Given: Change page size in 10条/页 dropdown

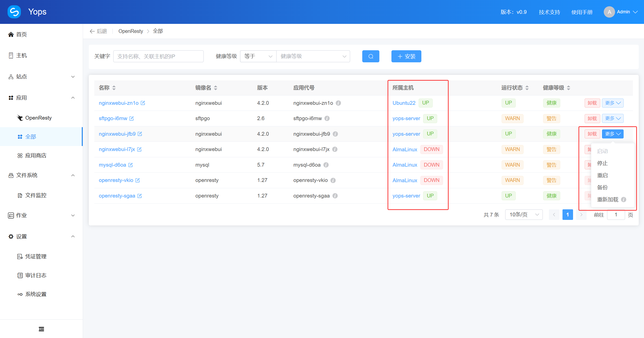Looking at the screenshot, I should [524, 215].
